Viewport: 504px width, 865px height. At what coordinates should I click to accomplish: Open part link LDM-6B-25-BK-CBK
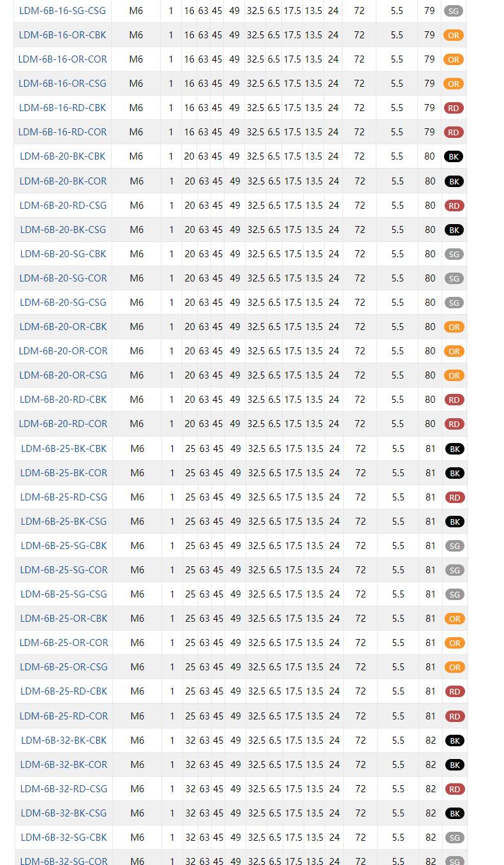coord(64,449)
